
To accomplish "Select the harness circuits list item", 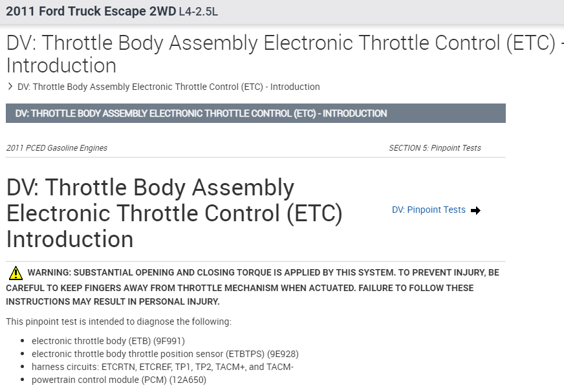I will (162, 367).
